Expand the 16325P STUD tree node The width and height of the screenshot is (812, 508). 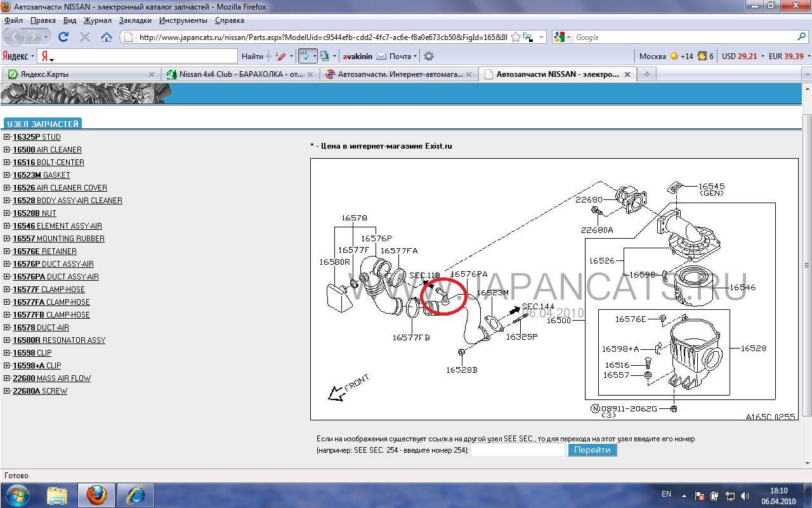7,137
